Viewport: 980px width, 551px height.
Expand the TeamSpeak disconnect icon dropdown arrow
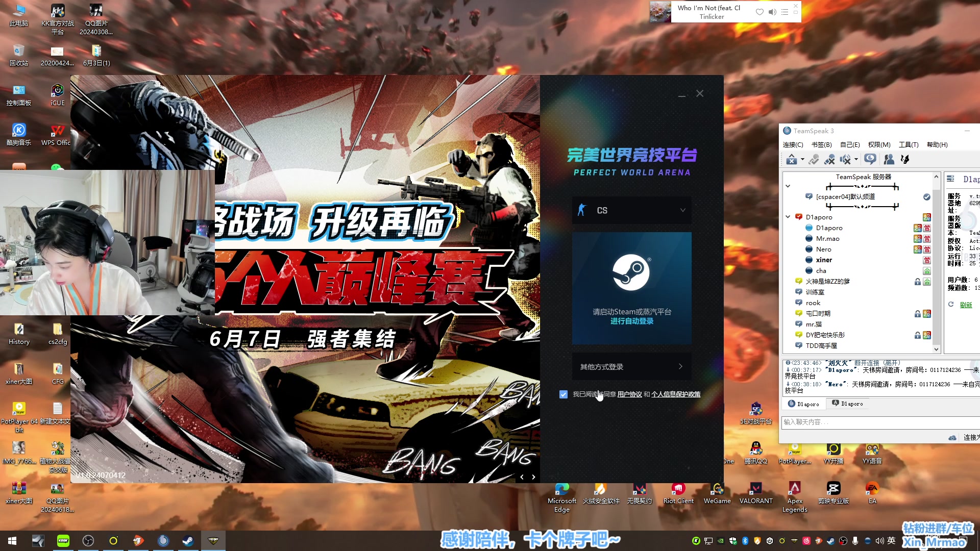pos(802,160)
